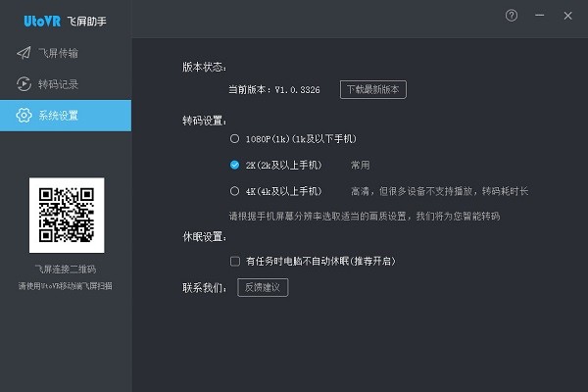Screen dimensions: 588x392
Task: Open the 转码记录 tab
Action: click(59, 84)
